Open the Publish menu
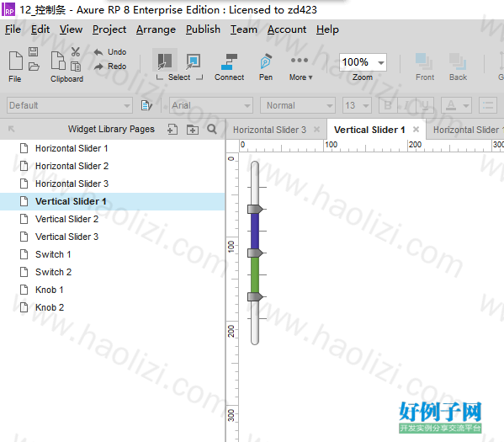 coord(203,29)
